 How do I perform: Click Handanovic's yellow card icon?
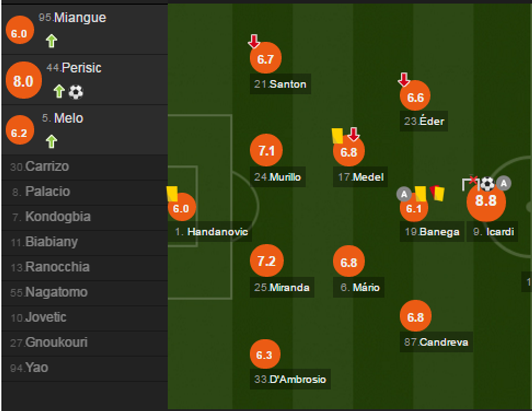coord(173,194)
